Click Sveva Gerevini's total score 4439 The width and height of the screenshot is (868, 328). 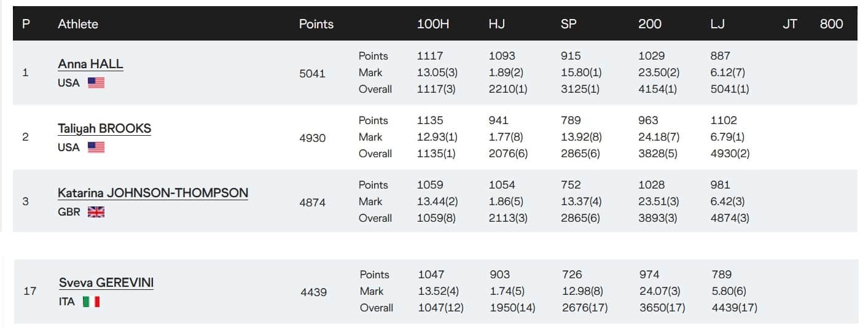(x=313, y=292)
